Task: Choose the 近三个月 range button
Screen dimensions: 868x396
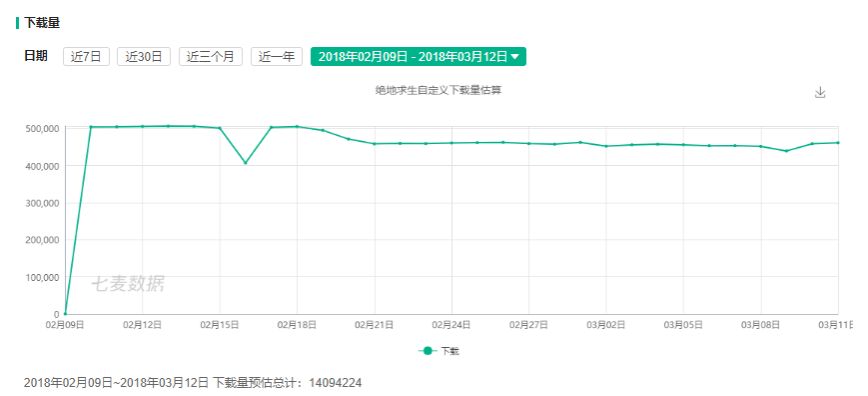Action: pyautogui.click(x=211, y=56)
